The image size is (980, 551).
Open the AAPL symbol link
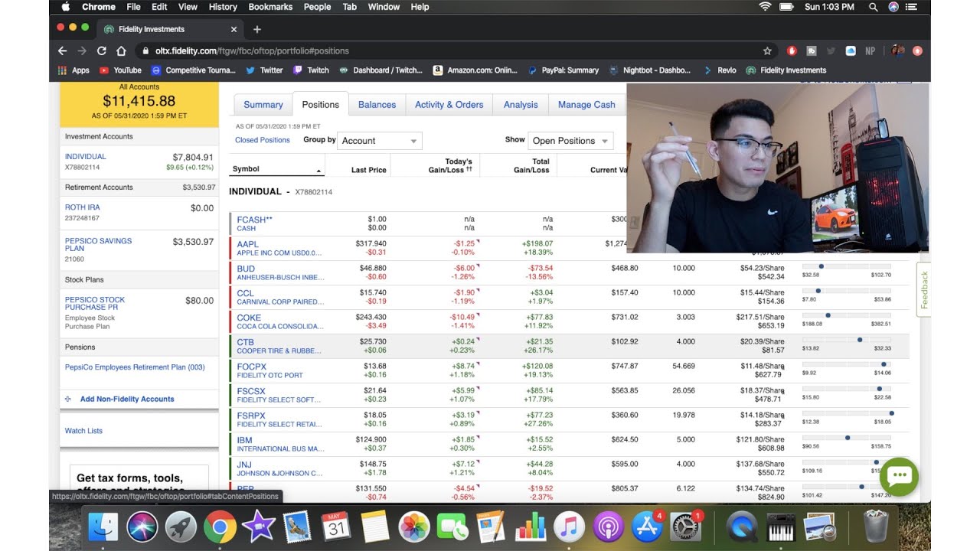pos(248,244)
